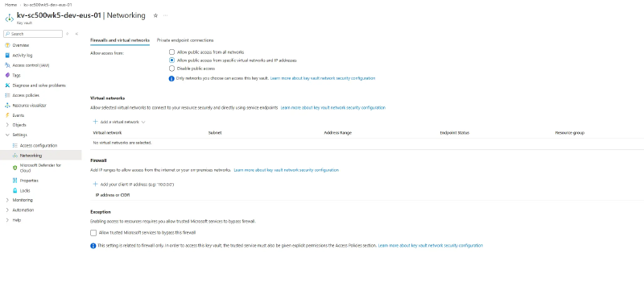
Task: Click the plus icon for Add a virtual network
Action: coord(95,122)
